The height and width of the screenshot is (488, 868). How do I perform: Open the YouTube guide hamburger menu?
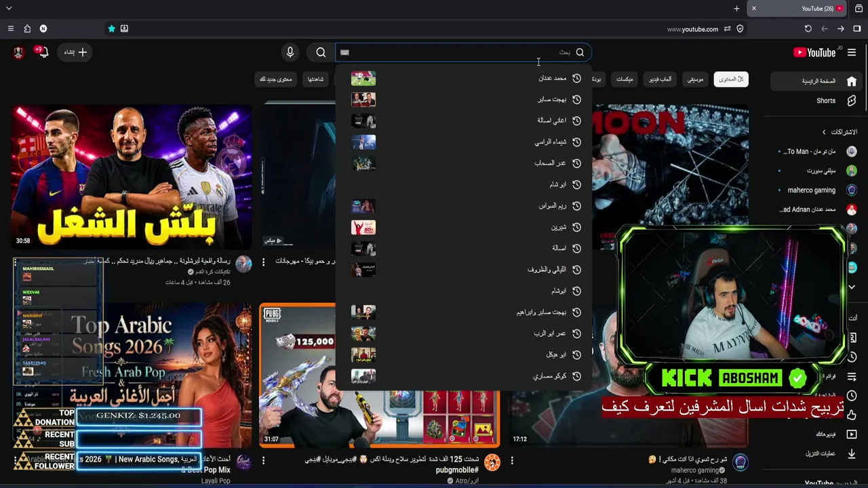[x=852, y=52]
